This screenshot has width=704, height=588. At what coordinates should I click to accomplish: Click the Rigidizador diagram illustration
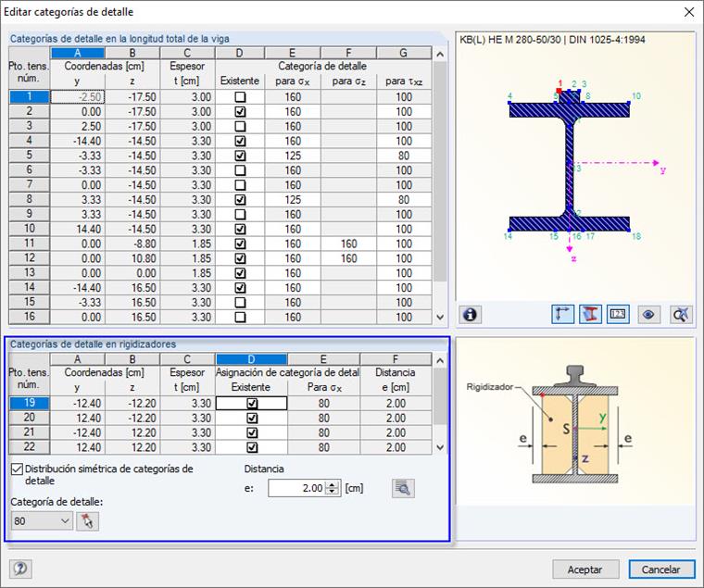click(575, 424)
